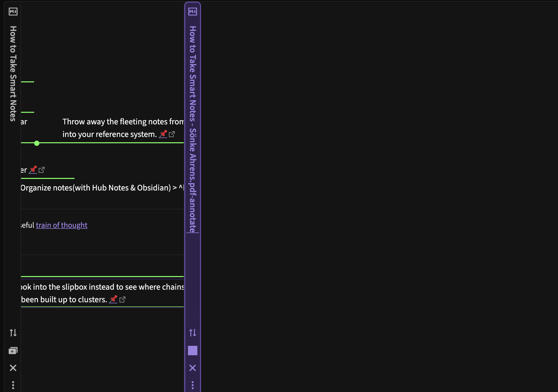
Task: Click up-down arrows icon in purple pane
Action: coord(192,333)
